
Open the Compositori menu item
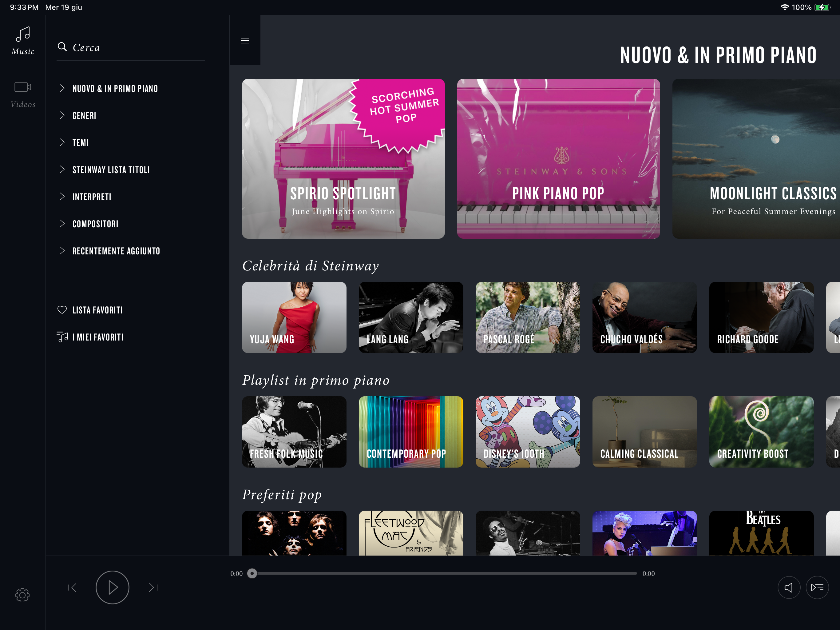click(x=95, y=224)
